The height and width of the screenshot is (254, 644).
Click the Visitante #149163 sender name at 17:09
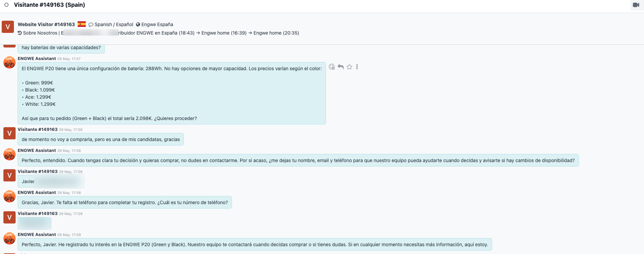pos(38,214)
